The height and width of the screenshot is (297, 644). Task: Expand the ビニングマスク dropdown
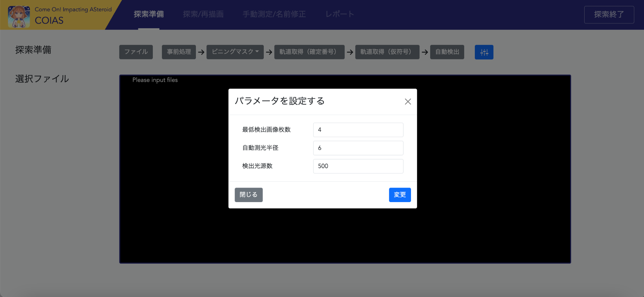pos(235,52)
